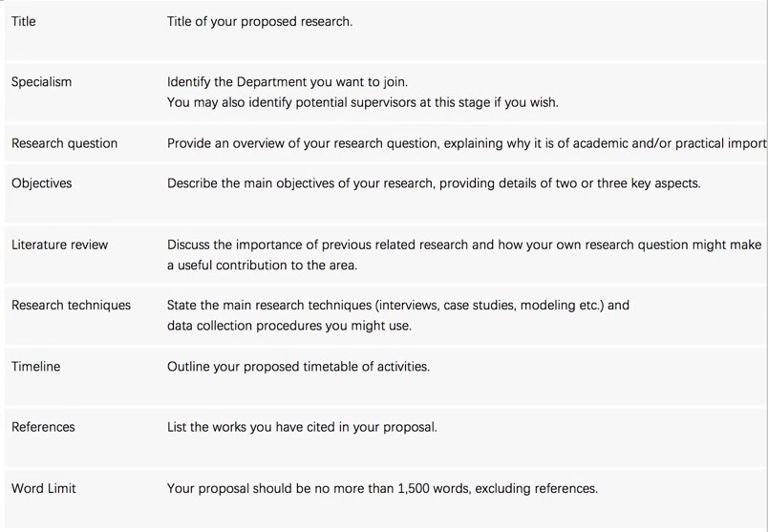Viewport: 768px width, 532px height.
Task: Click the Word Limit label
Action: click(44, 488)
